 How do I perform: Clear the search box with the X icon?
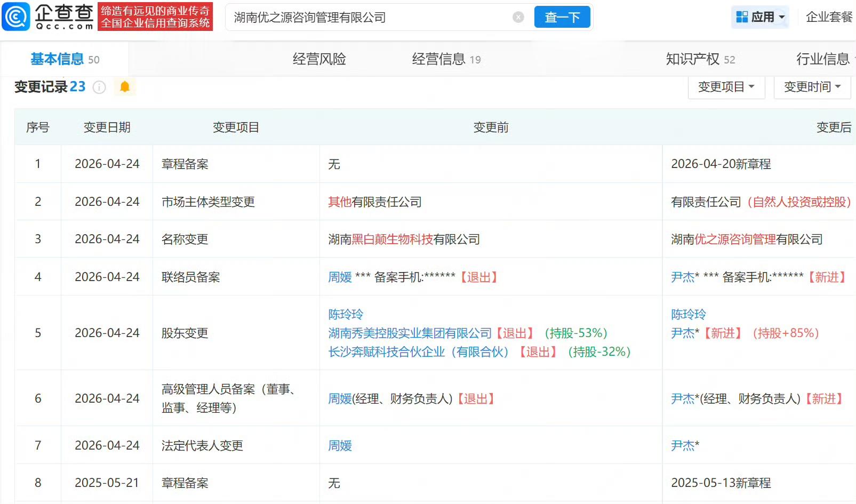tap(518, 18)
